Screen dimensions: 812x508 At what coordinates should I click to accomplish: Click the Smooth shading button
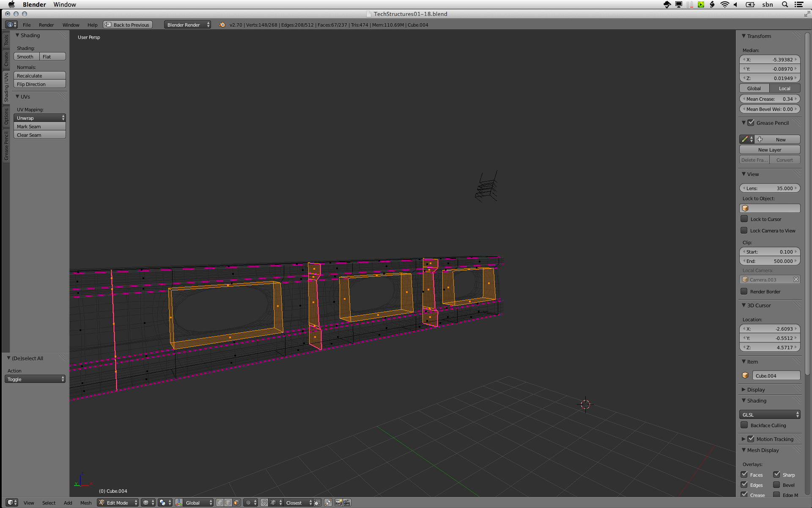(x=26, y=57)
